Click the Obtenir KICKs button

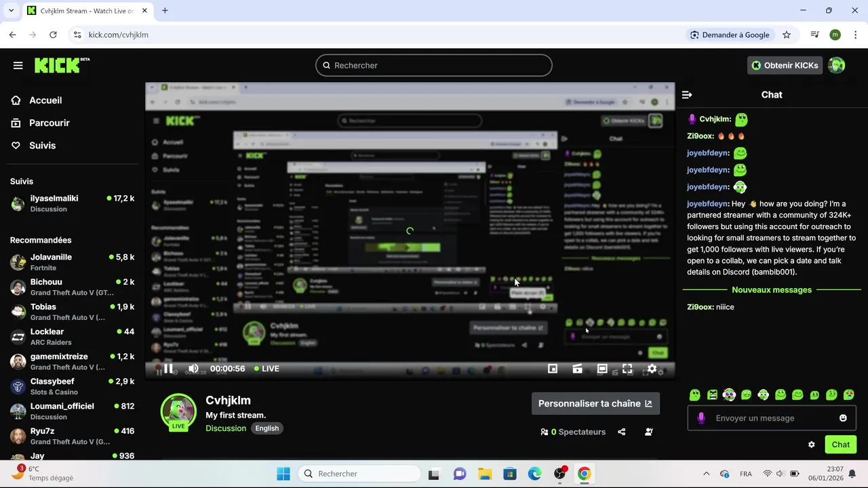[x=785, y=65]
